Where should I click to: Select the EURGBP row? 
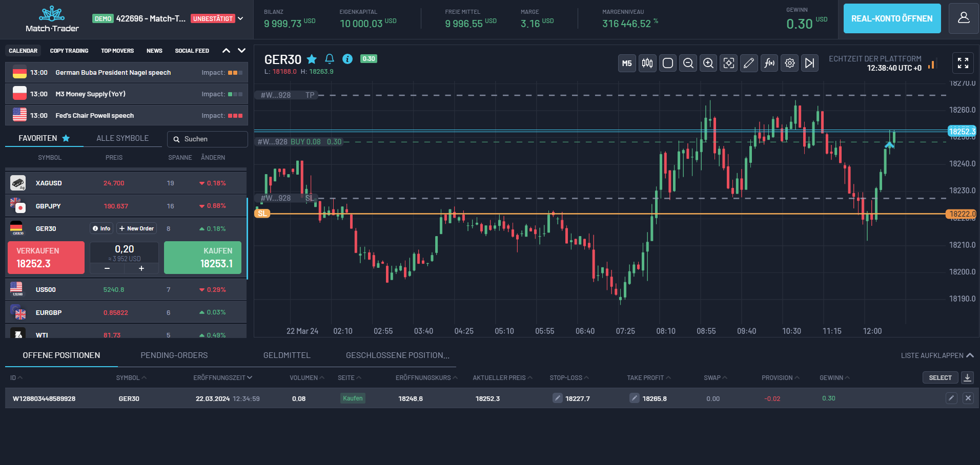point(126,312)
